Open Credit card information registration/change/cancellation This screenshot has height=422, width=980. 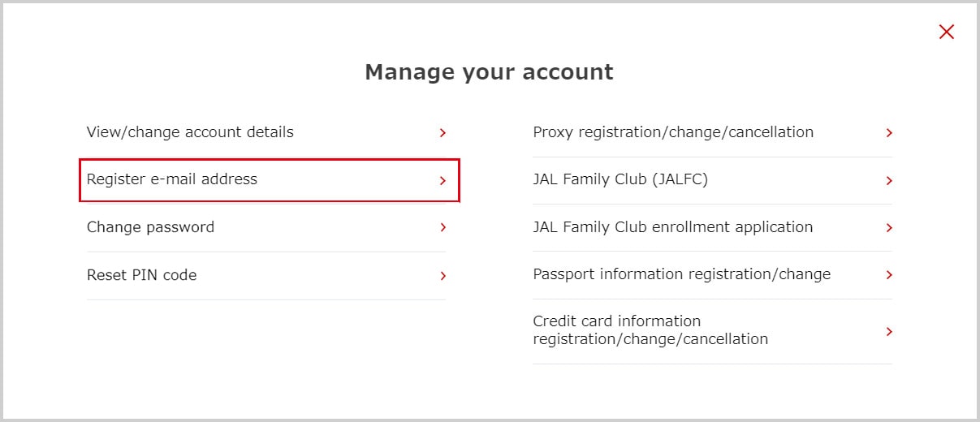pyautogui.click(x=650, y=330)
